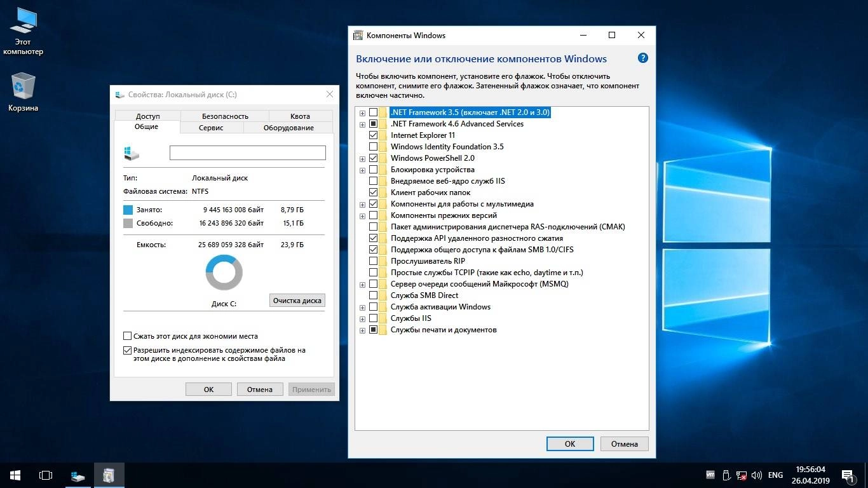Click the ENG language indicator
This screenshot has height=488, width=868.
775,475
